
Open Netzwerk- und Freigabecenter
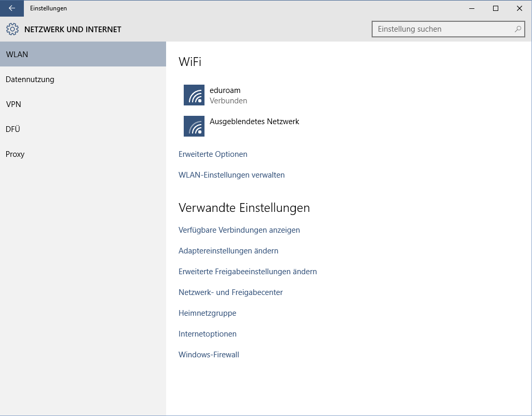(231, 292)
